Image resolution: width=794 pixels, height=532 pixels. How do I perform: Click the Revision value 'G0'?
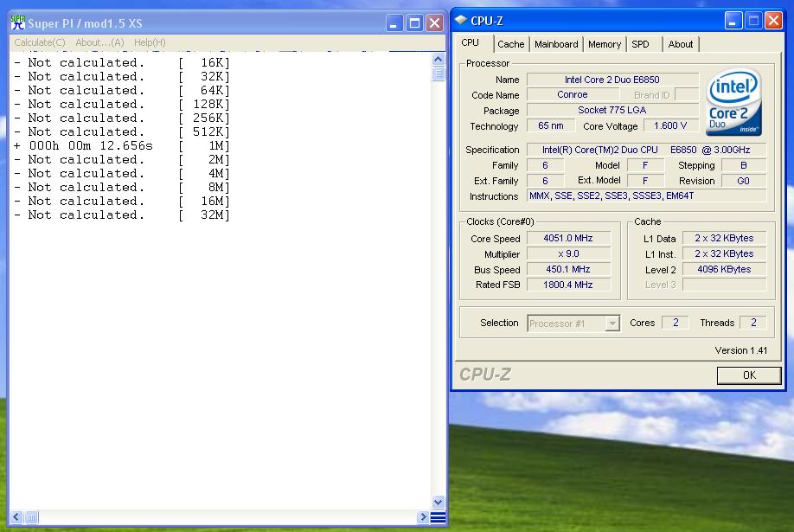743,181
